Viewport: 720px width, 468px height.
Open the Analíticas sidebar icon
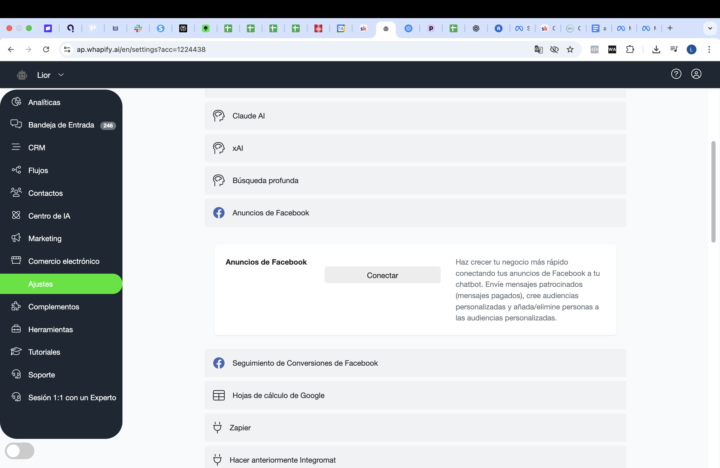(16, 102)
